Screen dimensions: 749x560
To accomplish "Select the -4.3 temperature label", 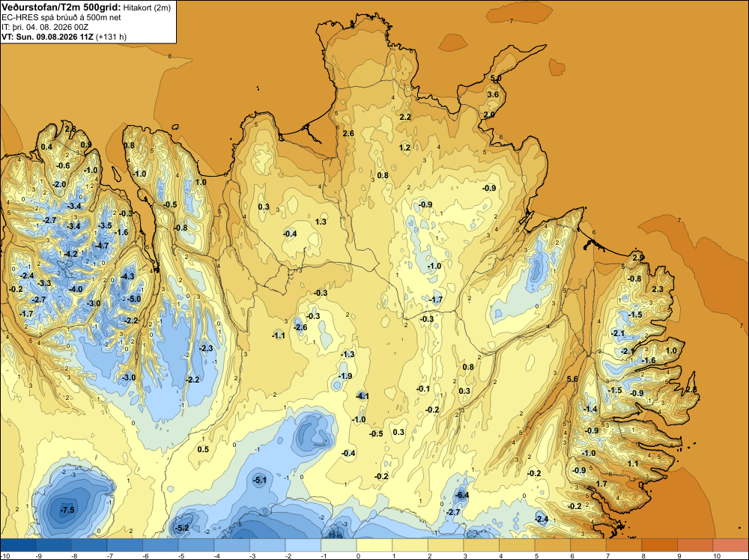I will pos(127,276).
